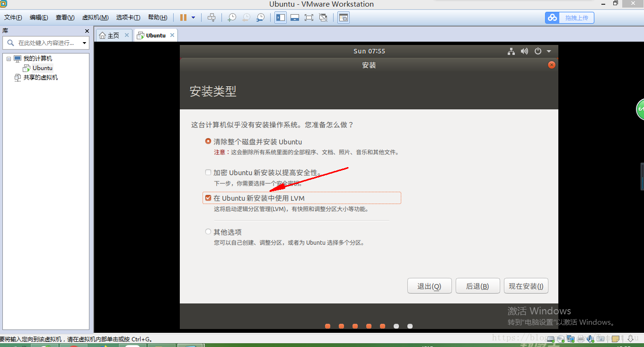The width and height of the screenshot is (644, 347).
Task: Toggle the thumbnail bar view
Action: click(x=295, y=18)
